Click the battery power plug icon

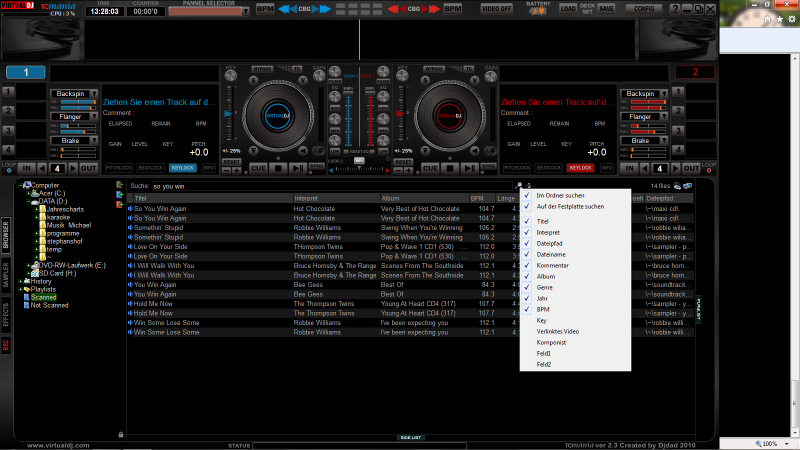(538, 11)
